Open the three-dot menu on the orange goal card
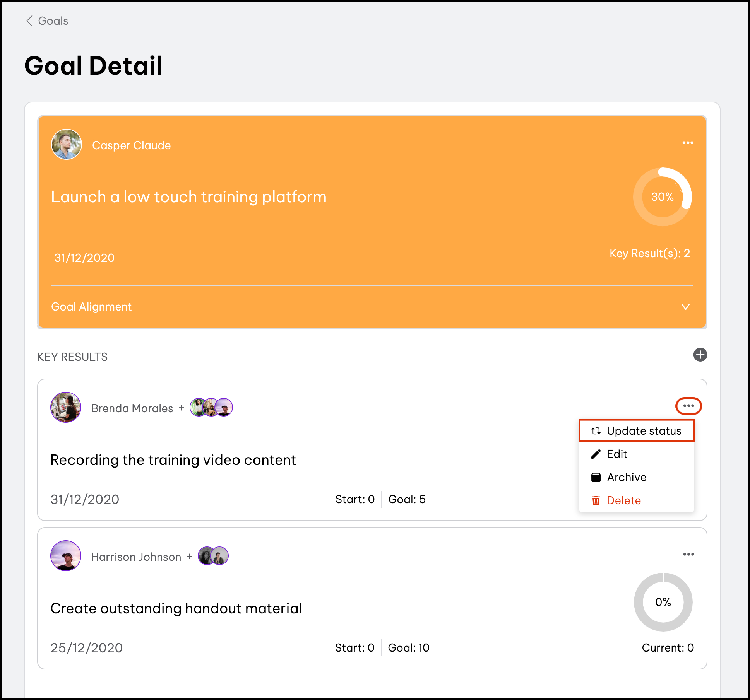This screenshot has width=750, height=700. [688, 143]
